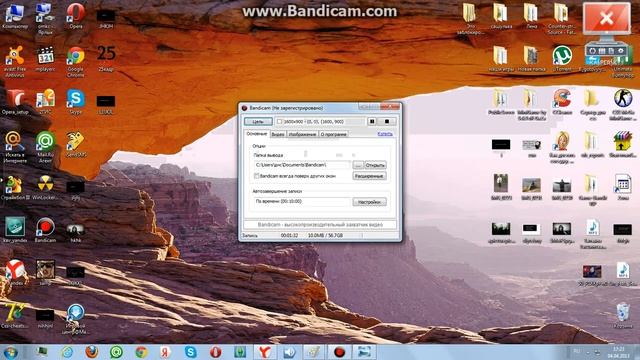
Task: Select the Google Chrome desktop shortcut
Action: point(76,61)
